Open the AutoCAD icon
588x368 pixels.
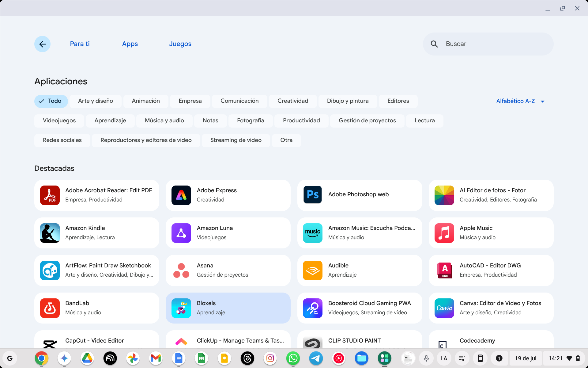click(444, 270)
